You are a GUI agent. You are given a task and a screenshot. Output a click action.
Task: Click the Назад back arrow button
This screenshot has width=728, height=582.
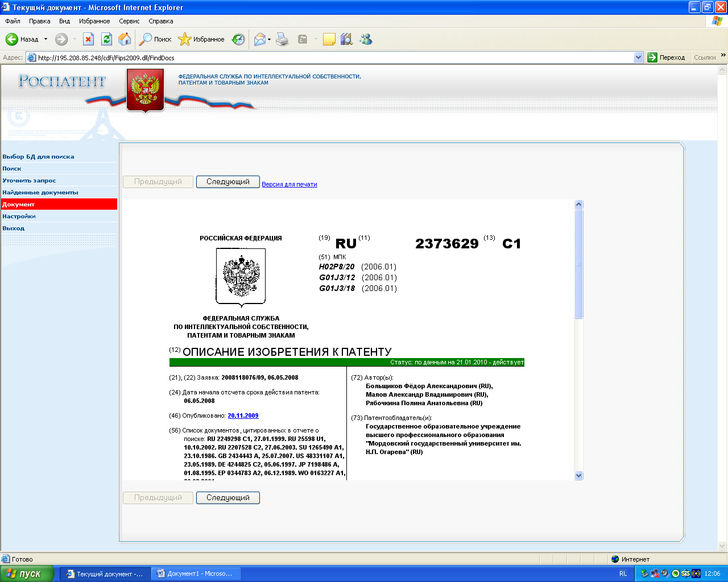coord(22,39)
